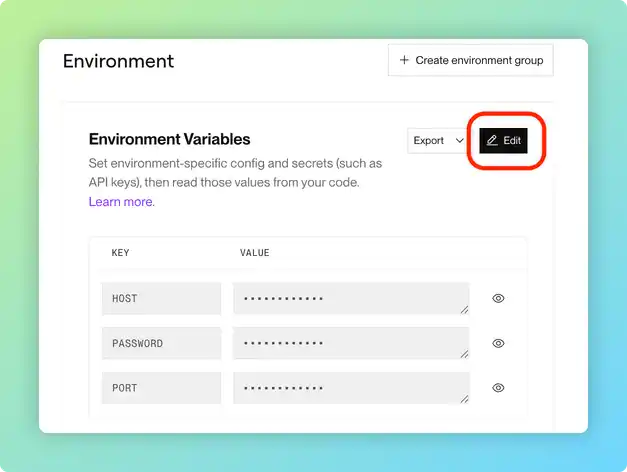Show the PASSWORD value using eye icon

pyautogui.click(x=498, y=343)
